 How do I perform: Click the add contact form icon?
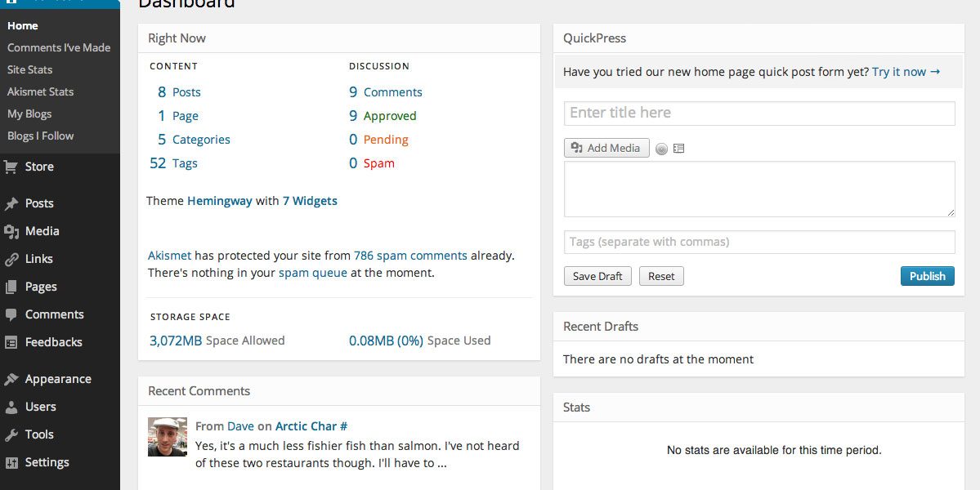point(678,149)
